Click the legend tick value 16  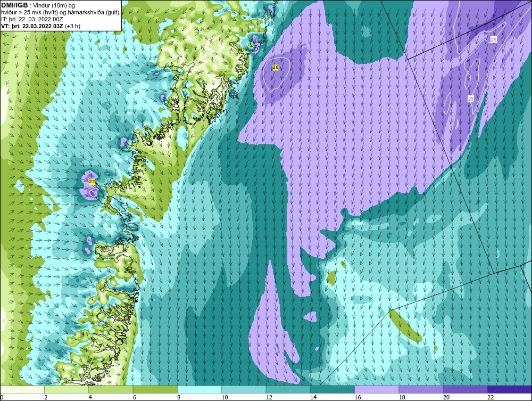point(358,398)
